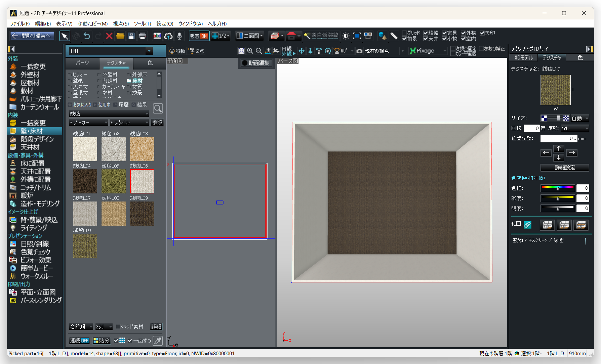601x364 pixels.
Task: Click the texture search magnifier icon
Action: 158,108
